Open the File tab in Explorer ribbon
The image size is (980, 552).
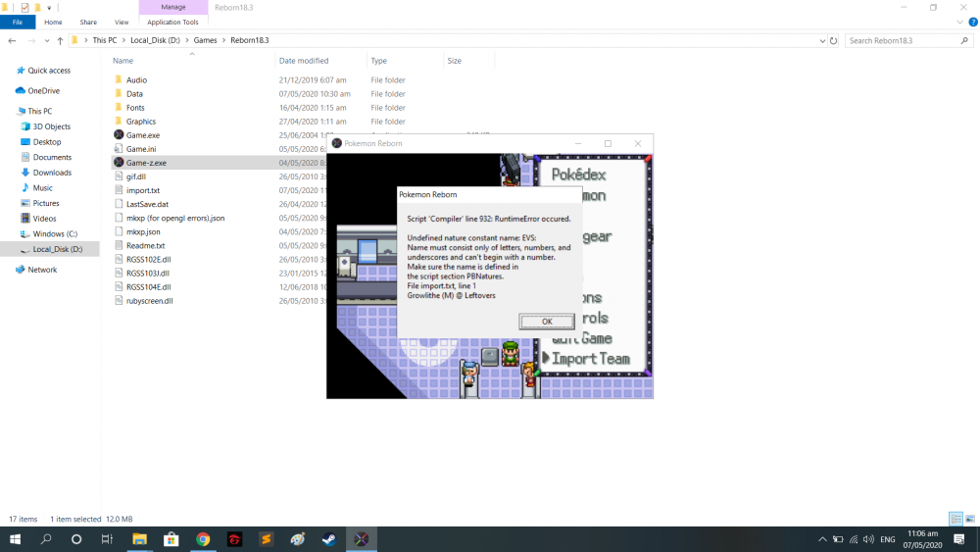click(x=18, y=22)
